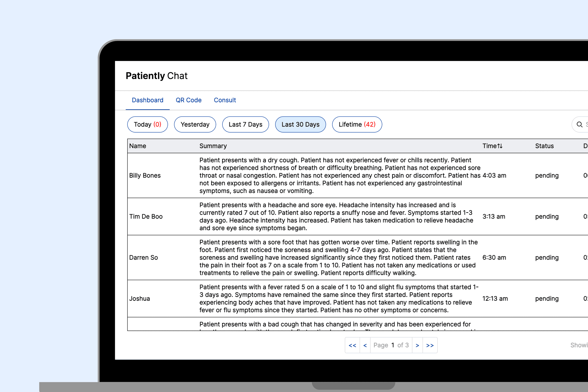588x392 pixels.
Task: Open the Dashboard tab
Action: (147, 100)
